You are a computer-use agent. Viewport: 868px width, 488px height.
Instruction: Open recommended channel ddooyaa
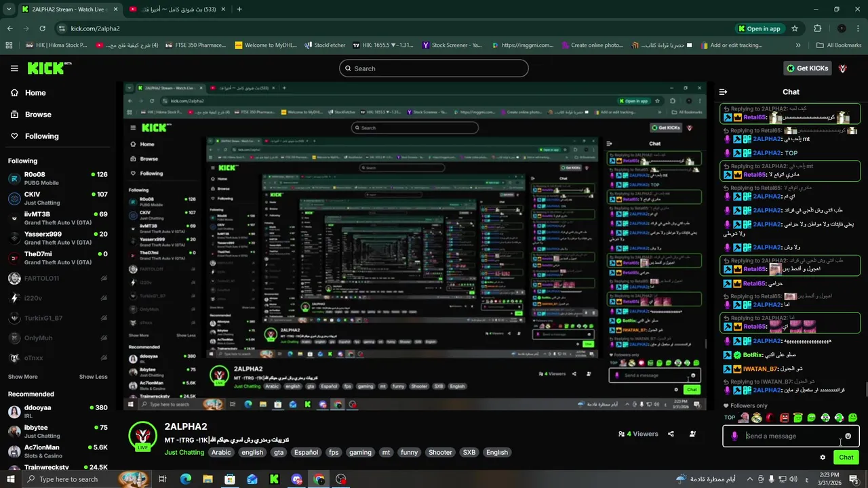[x=58, y=411]
